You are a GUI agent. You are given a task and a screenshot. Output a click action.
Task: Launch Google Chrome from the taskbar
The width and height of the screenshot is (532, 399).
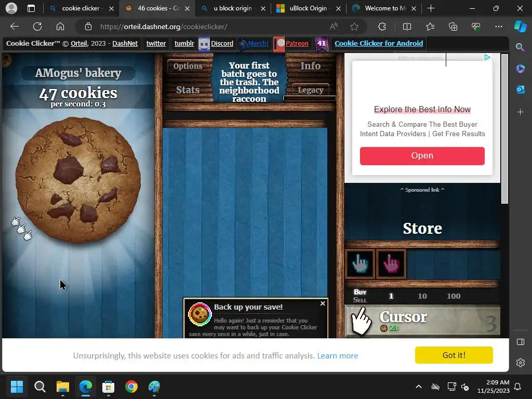pos(131,387)
